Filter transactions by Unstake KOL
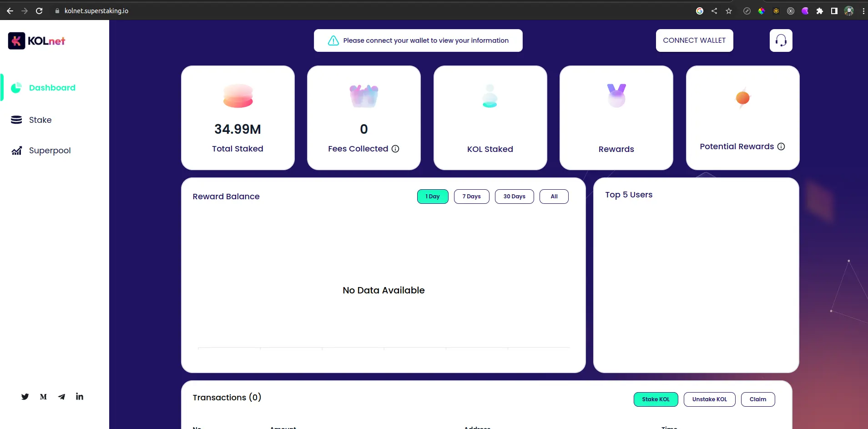This screenshot has height=429, width=868. click(x=709, y=399)
